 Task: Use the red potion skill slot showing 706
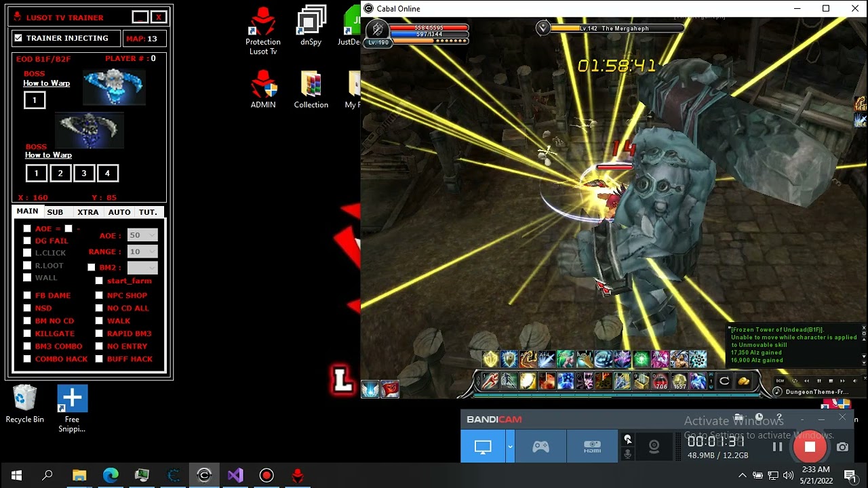click(660, 382)
